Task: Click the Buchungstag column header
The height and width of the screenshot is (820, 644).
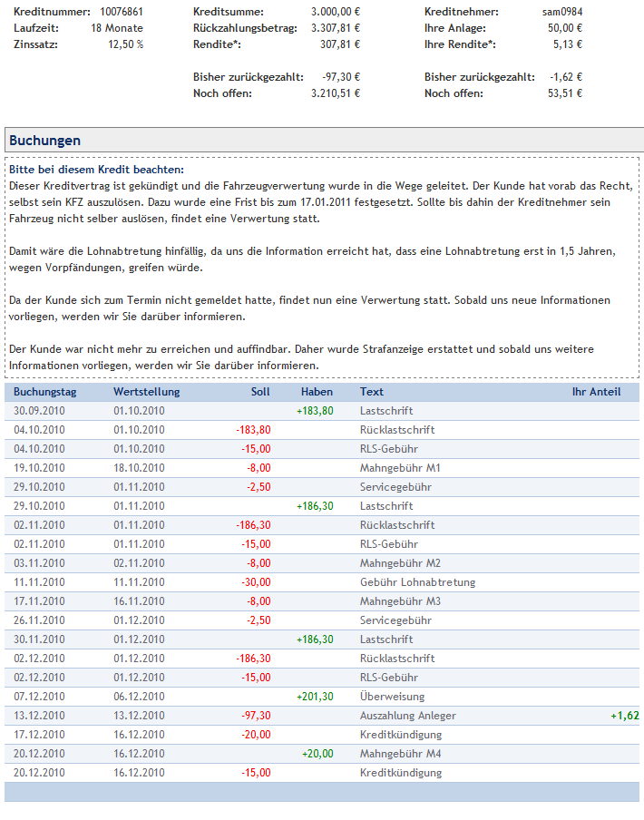Action: pyautogui.click(x=45, y=392)
